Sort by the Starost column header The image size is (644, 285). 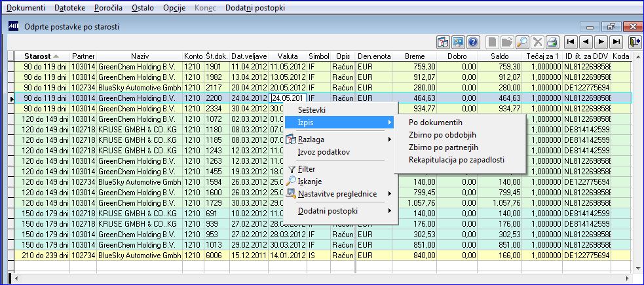[x=41, y=56]
